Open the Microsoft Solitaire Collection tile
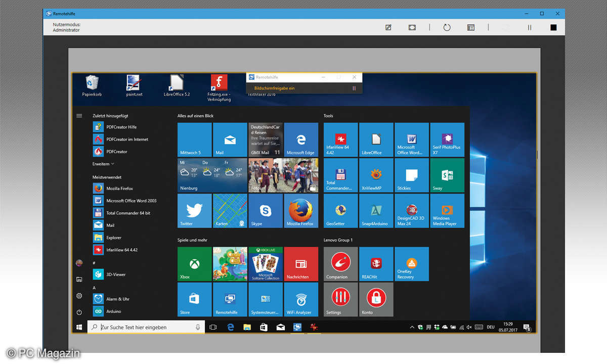Screen dimensions: 607x364 coord(266,264)
